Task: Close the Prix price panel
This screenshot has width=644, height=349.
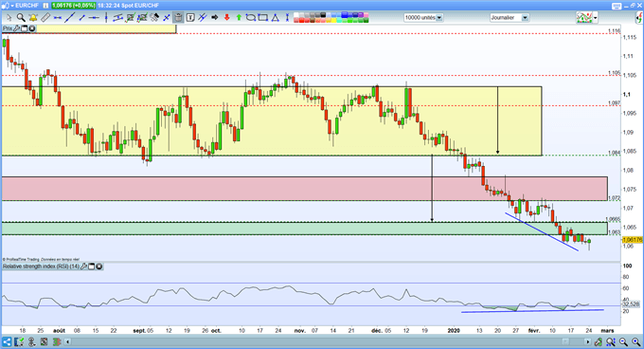Action: coord(31,28)
